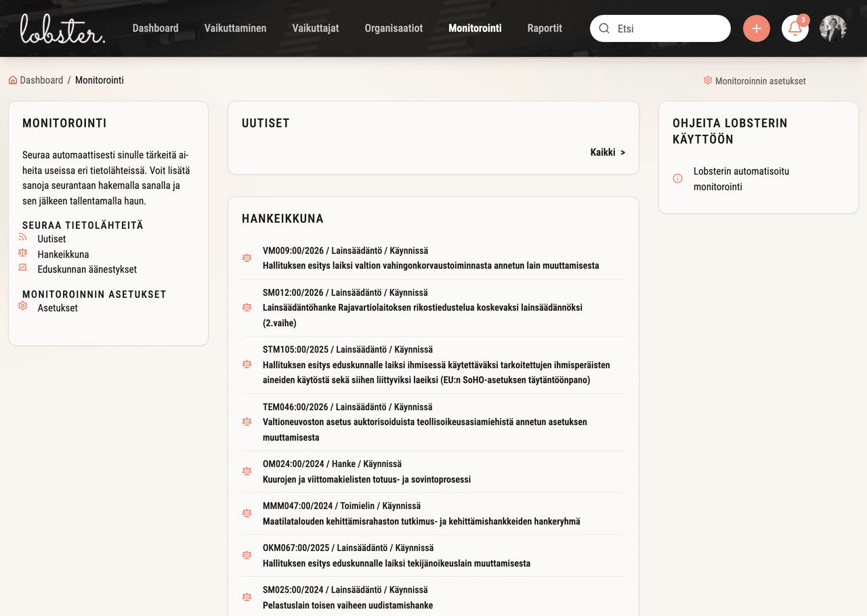
Task: Click scales icon of TEM046:00/2026 row
Action: point(247,422)
